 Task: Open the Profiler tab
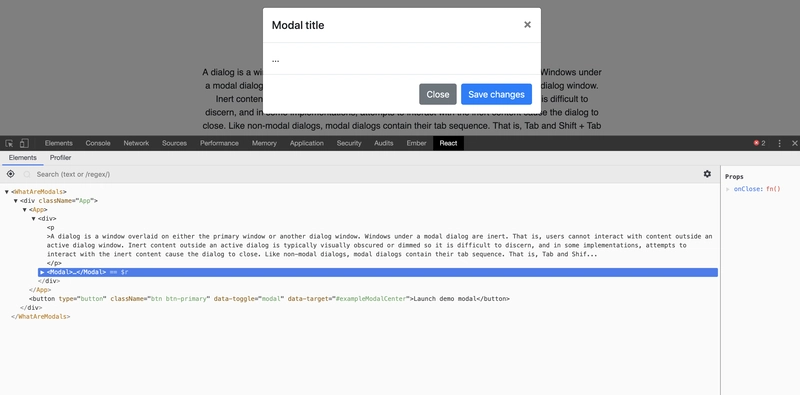pyautogui.click(x=60, y=158)
